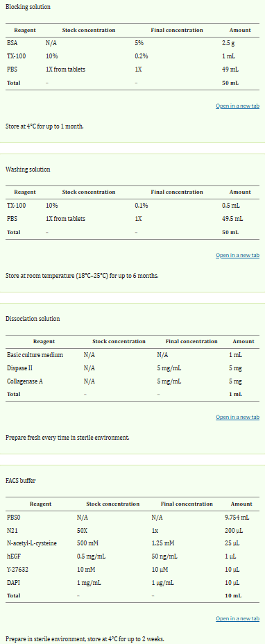Click the FACS buffer heading

click(x=21, y=481)
